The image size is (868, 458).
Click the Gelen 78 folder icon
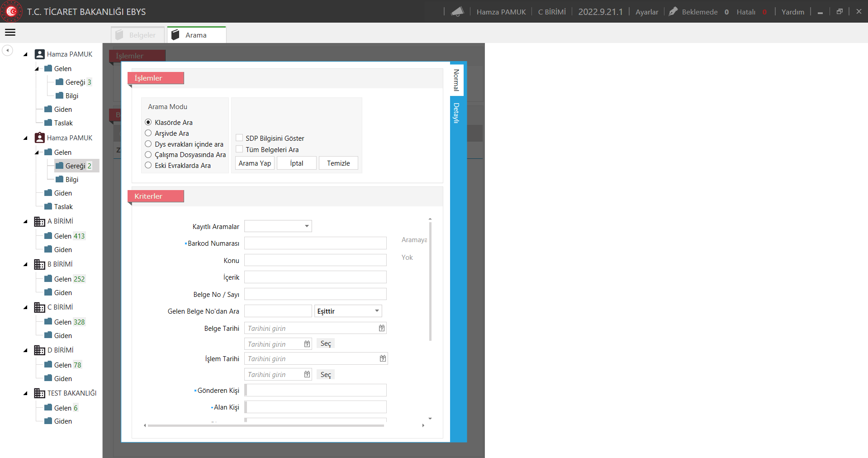48,365
